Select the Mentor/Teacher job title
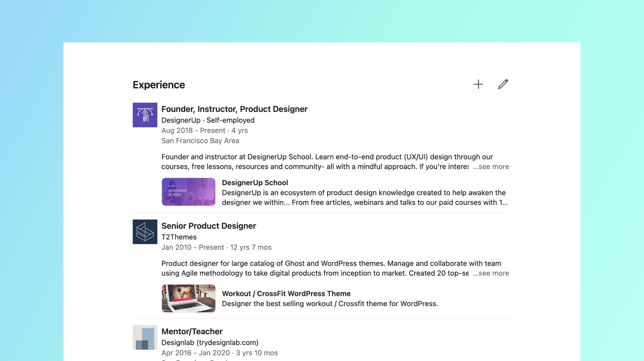 (x=192, y=331)
